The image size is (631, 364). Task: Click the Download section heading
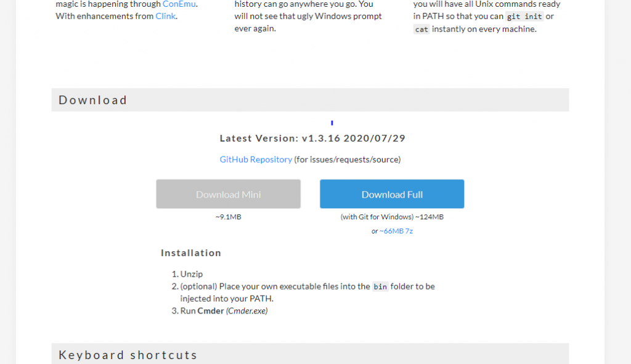tap(93, 100)
